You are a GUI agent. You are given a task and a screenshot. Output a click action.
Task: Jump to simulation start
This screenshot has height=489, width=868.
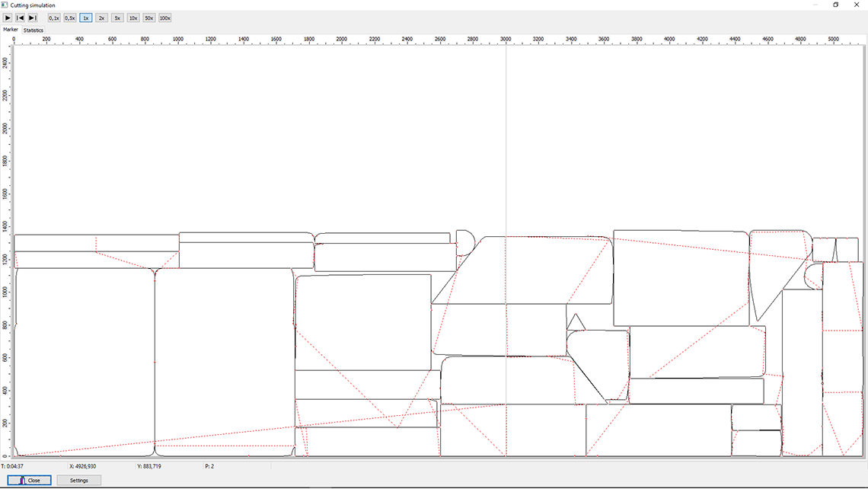(x=20, y=18)
